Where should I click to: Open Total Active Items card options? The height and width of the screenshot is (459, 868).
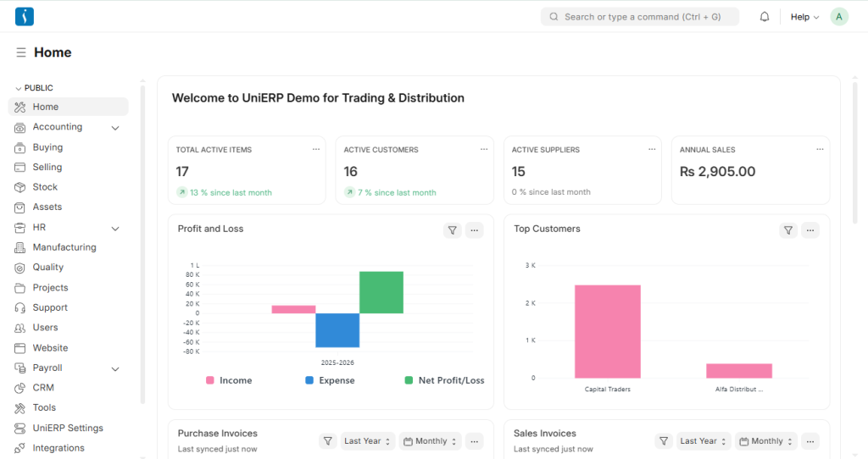pyautogui.click(x=316, y=149)
